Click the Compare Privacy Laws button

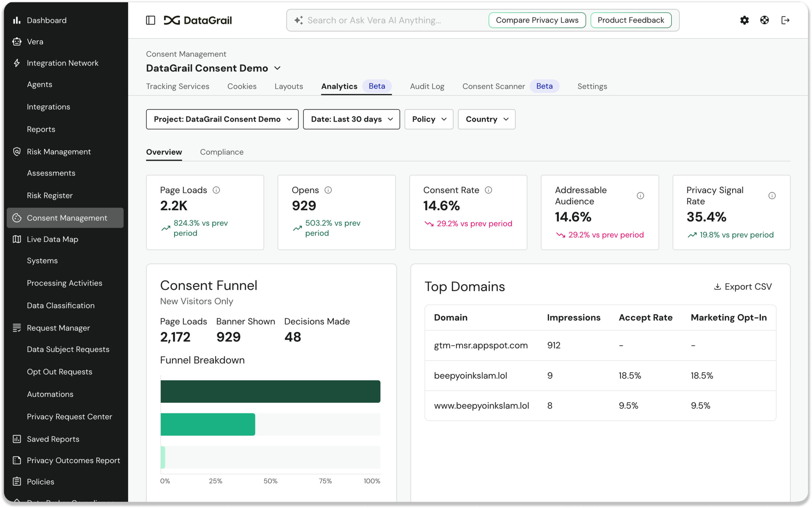[537, 20]
